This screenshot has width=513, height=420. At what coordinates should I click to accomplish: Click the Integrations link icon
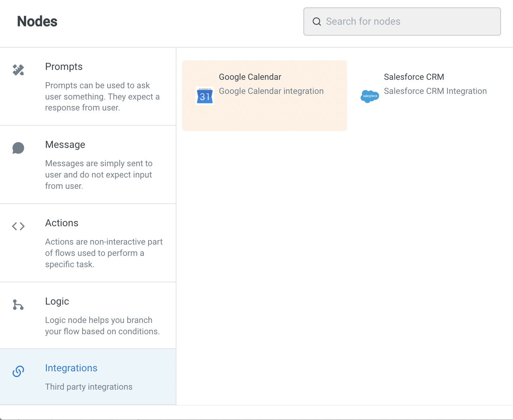18,371
